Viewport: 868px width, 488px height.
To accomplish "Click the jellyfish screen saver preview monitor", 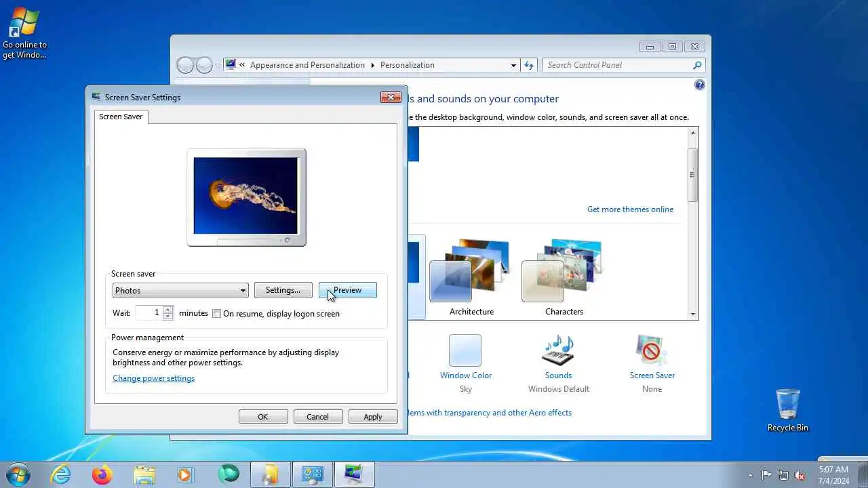I will (x=246, y=197).
